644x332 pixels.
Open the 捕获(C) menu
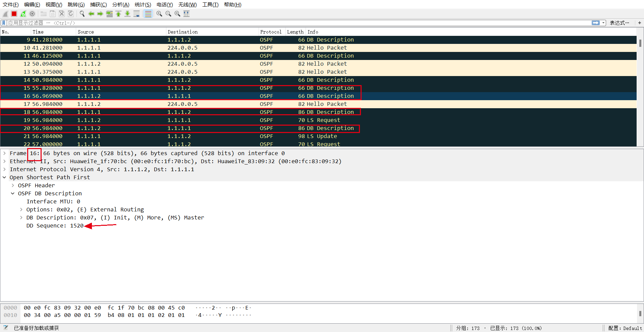click(x=98, y=4)
